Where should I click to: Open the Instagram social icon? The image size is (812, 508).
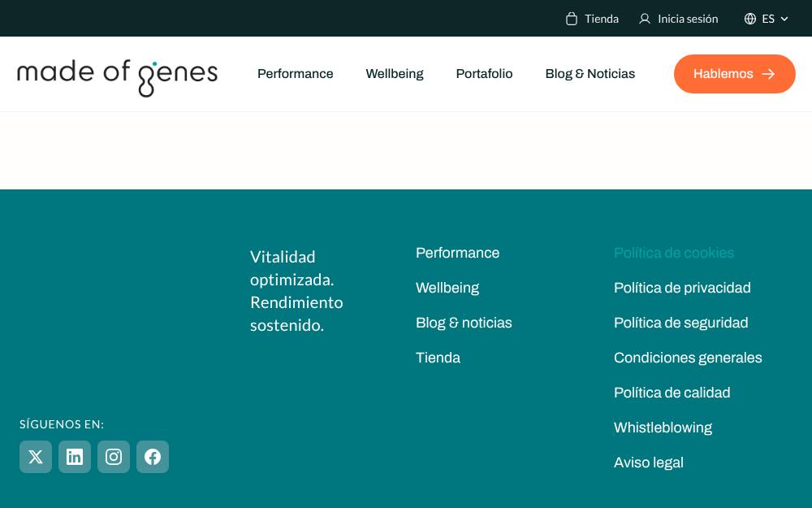114,457
